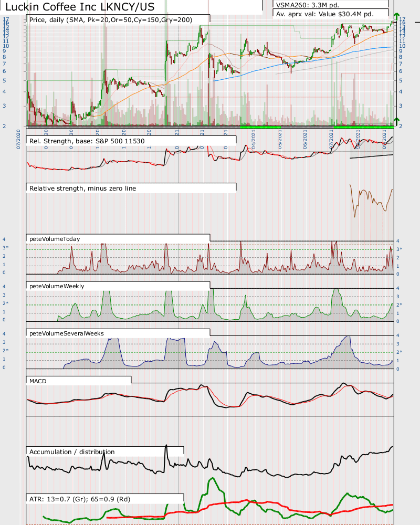Click the tallest peak of the green ATR line
Viewport: 420px width, 525px height.
[x=212, y=479]
